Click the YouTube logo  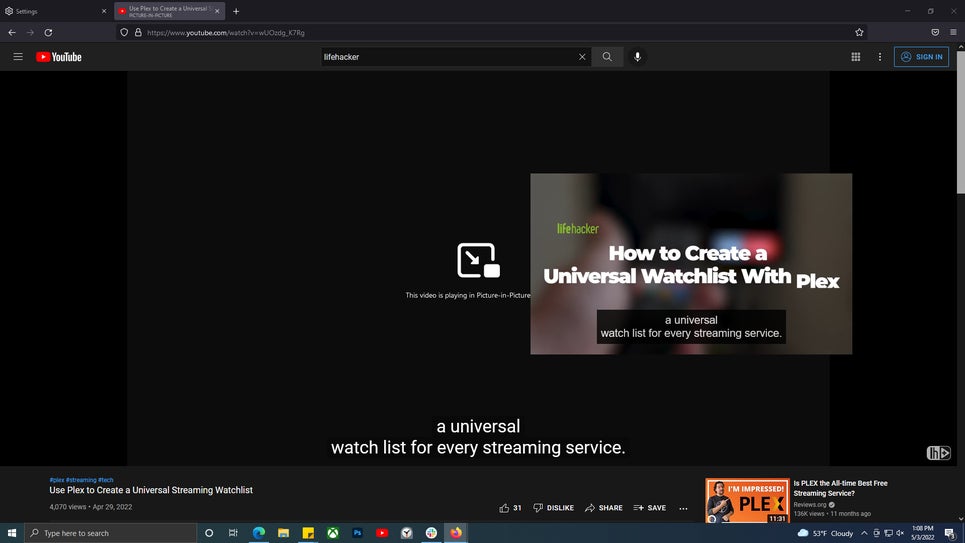pos(59,57)
